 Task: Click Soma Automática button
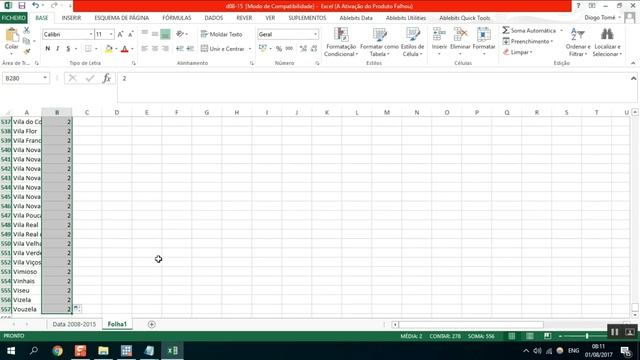tap(529, 31)
